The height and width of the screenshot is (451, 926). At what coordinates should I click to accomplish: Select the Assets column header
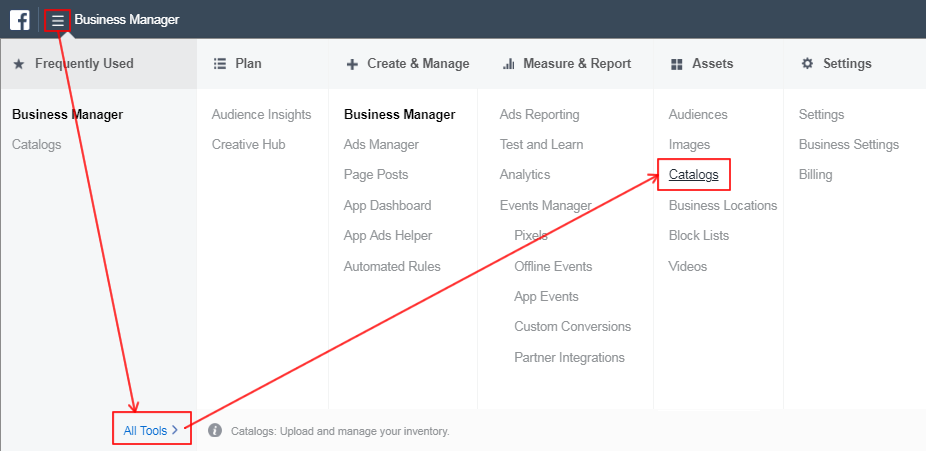(x=713, y=63)
